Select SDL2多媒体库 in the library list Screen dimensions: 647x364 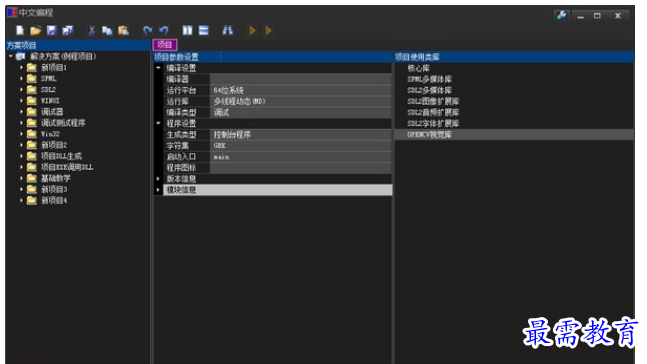coord(429,90)
